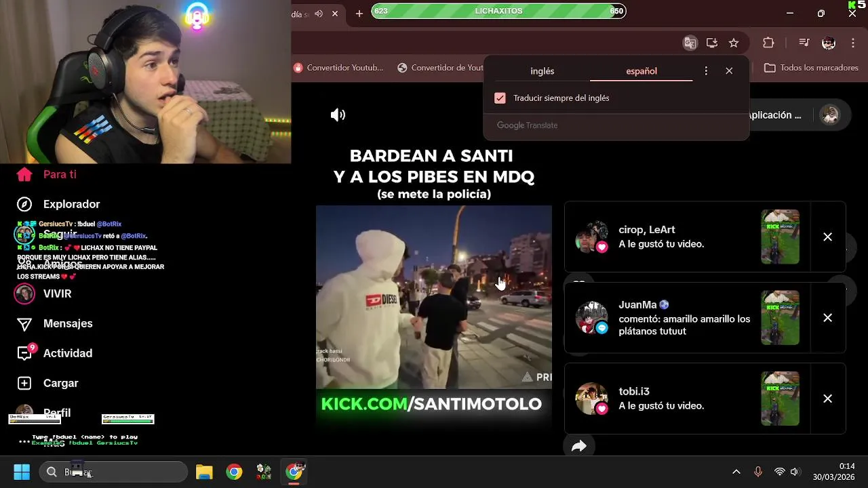Click the video player frame
The width and height of the screenshot is (868, 488).
[434, 298]
